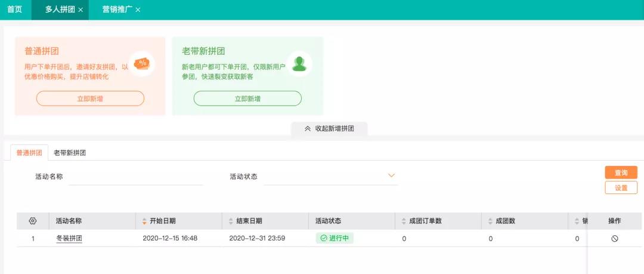The height and width of the screenshot is (274, 644).
Task: Click the coupon icon in 普通拼团 card
Action: (x=141, y=63)
